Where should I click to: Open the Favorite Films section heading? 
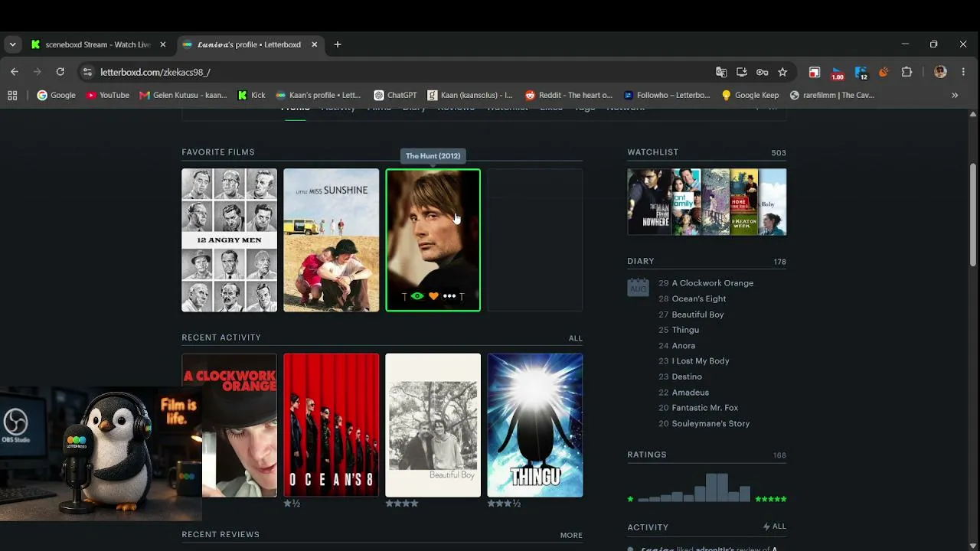point(218,152)
